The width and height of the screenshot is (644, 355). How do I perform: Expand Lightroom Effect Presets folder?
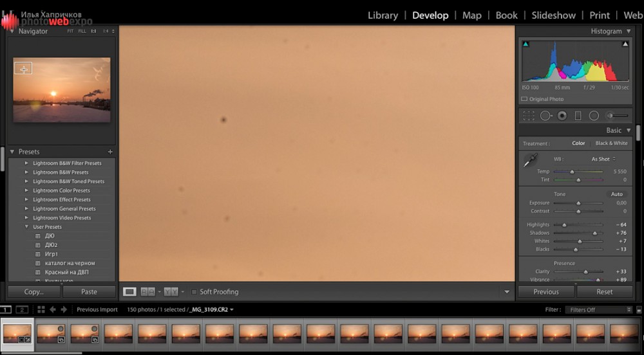[26, 199]
